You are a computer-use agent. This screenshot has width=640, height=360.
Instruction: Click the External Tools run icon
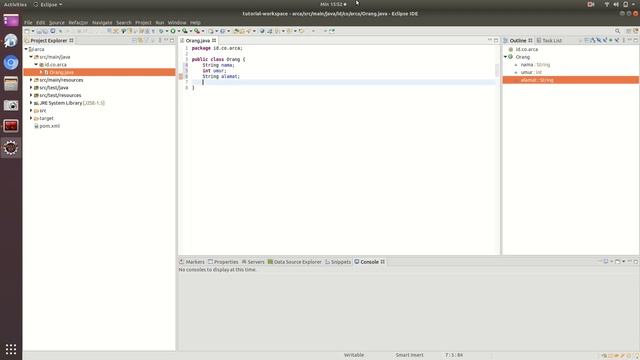(197, 31)
